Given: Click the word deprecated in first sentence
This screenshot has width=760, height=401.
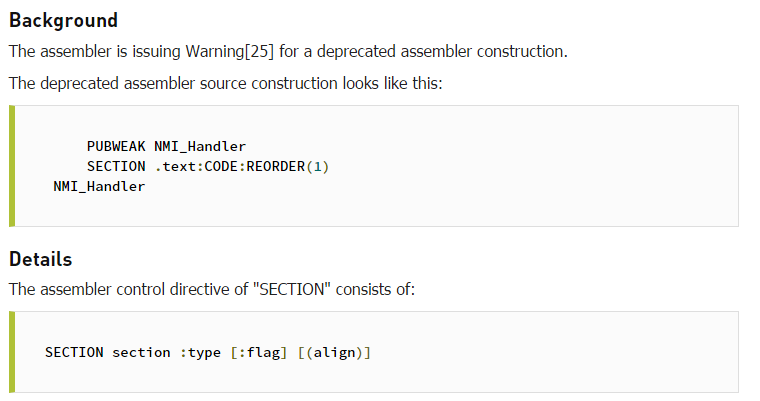Looking at the screenshot, I should point(356,51).
